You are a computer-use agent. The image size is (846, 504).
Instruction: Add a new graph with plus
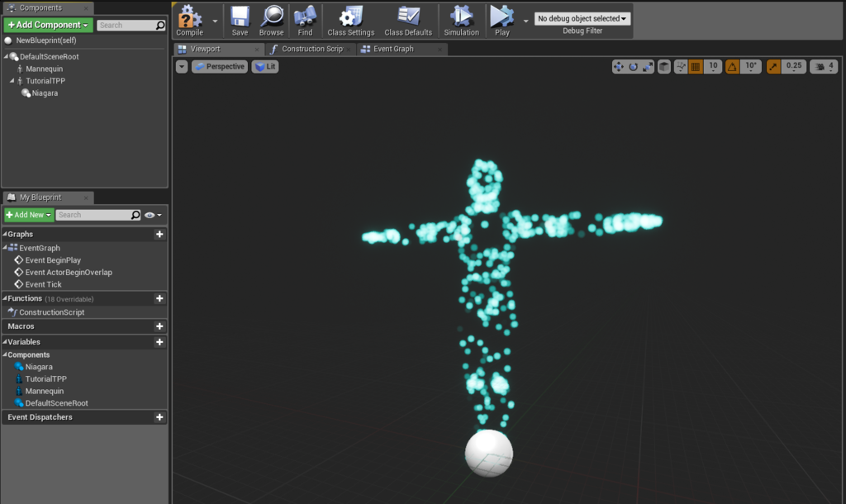pyautogui.click(x=159, y=234)
